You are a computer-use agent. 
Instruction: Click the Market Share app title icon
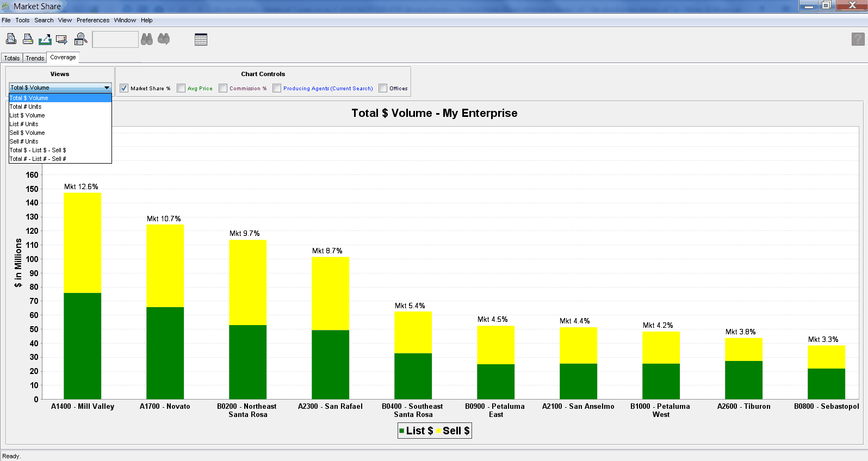point(5,7)
